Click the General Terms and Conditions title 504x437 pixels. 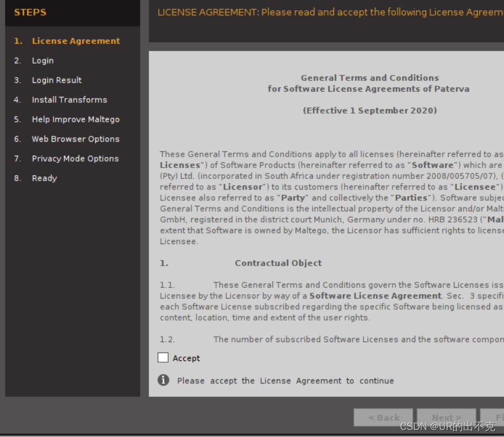369,78
